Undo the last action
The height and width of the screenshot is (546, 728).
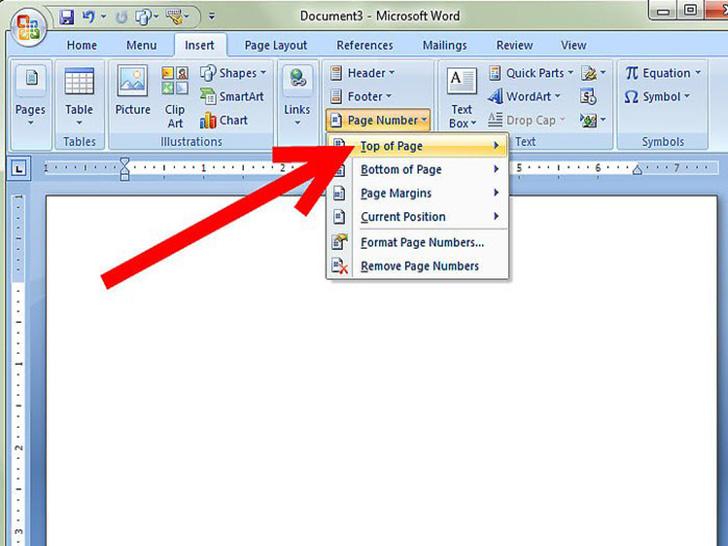coord(89,17)
